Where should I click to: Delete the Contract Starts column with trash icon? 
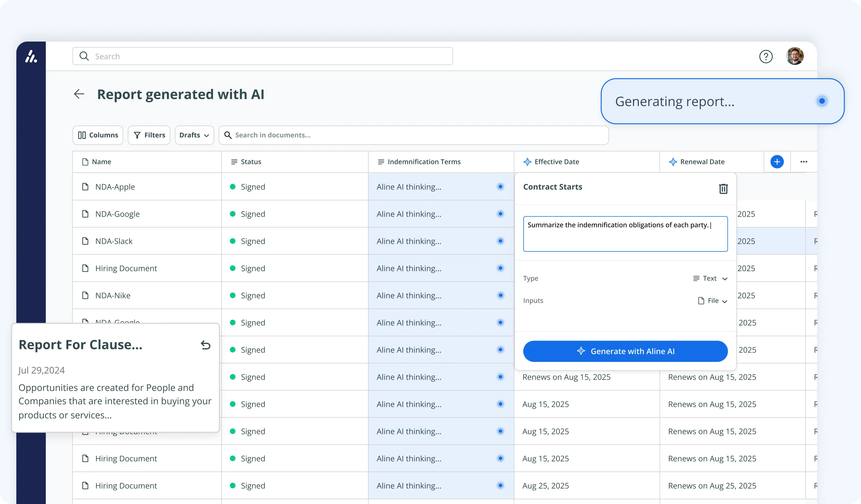(x=723, y=189)
